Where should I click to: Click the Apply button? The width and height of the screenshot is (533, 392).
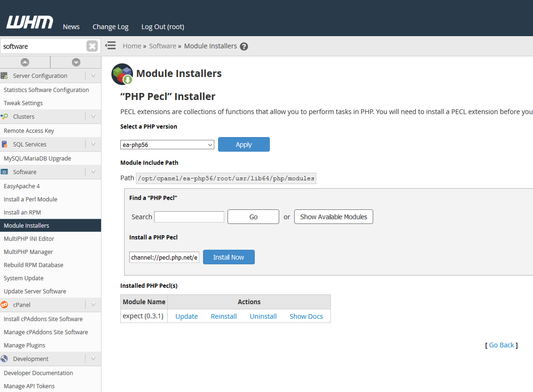click(244, 145)
